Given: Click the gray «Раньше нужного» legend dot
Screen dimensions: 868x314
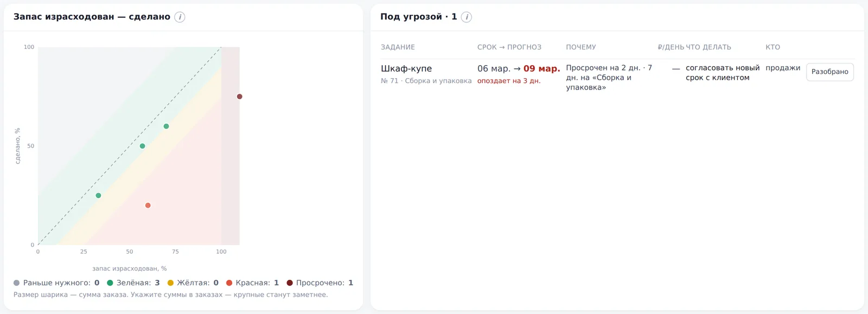Looking at the screenshot, I should tap(16, 283).
